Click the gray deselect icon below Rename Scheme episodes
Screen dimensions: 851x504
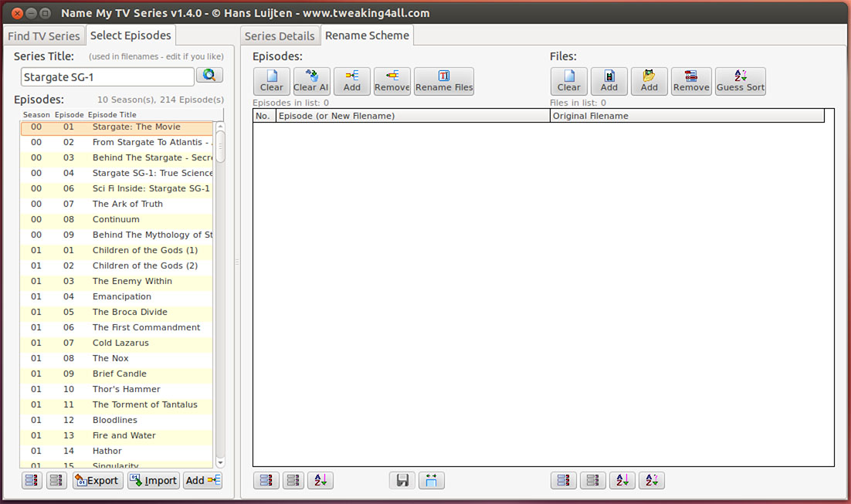293,480
